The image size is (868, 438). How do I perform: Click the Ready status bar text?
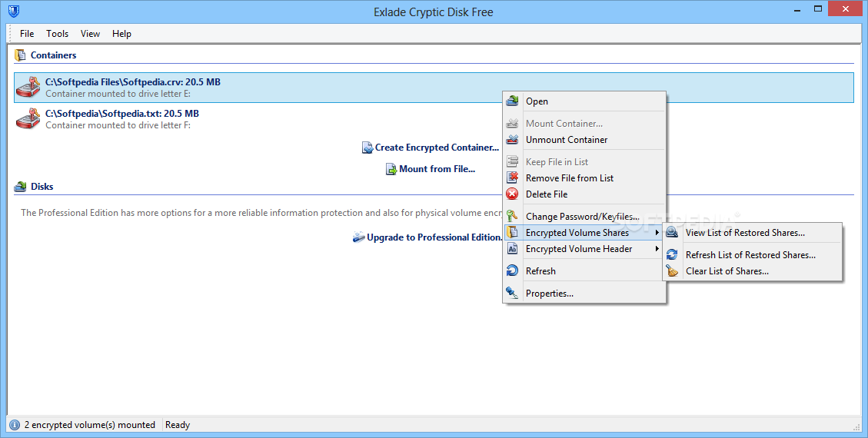(x=178, y=425)
